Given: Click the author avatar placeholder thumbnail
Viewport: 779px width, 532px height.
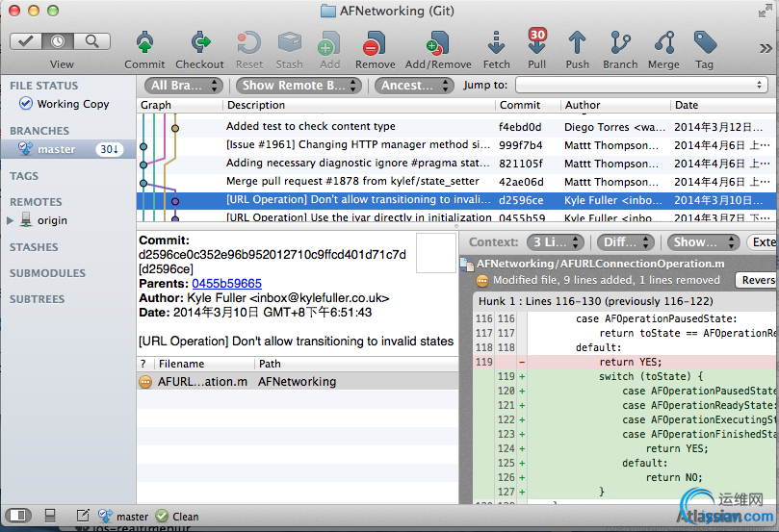Looking at the screenshot, I should 435,253.
